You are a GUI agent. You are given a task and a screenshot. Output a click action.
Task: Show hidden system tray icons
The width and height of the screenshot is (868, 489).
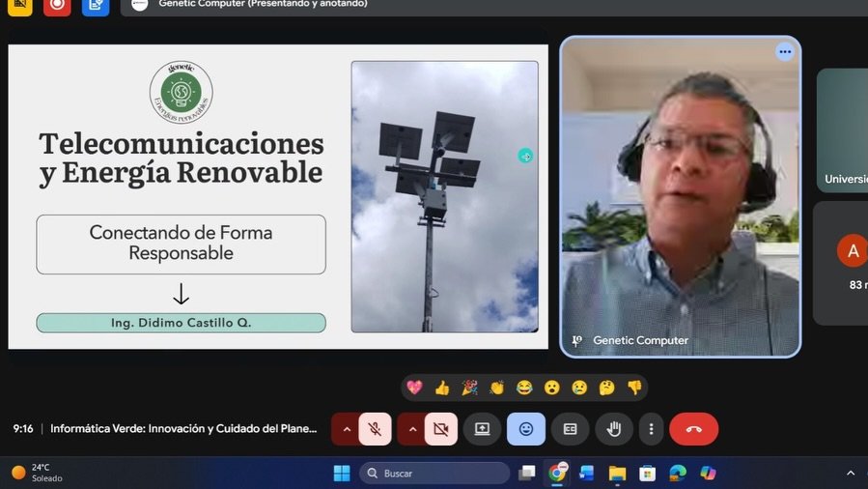pyautogui.click(x=850, y=473)
